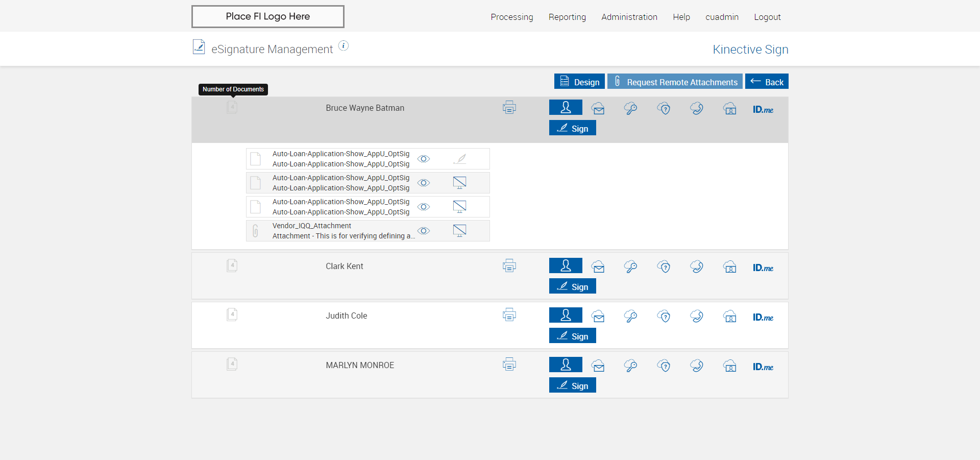Select the Vendor_IQQ_Attachment document name
980x460 pixels.
312,226
